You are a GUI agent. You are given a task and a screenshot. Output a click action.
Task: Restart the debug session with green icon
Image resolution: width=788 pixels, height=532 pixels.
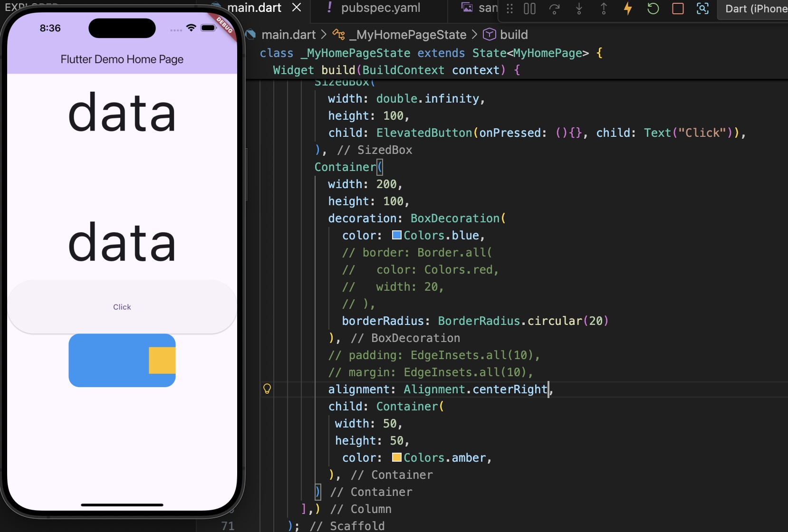(x=653, y=9)
